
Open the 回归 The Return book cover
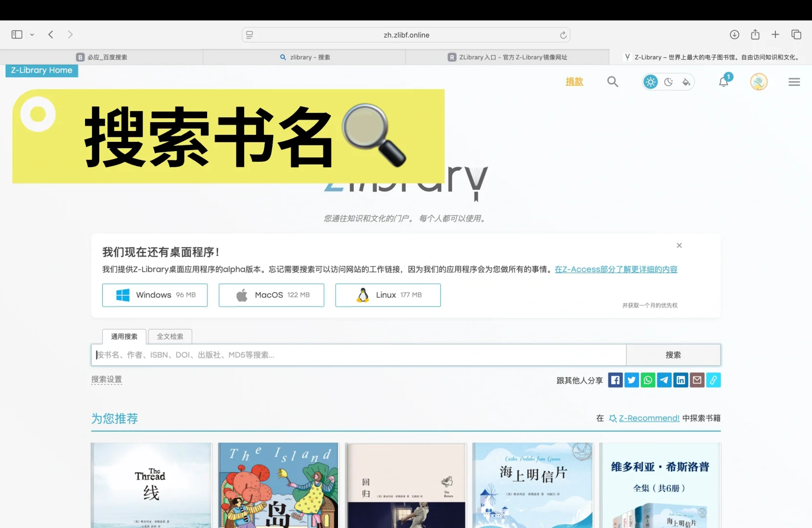coord(406,485)
